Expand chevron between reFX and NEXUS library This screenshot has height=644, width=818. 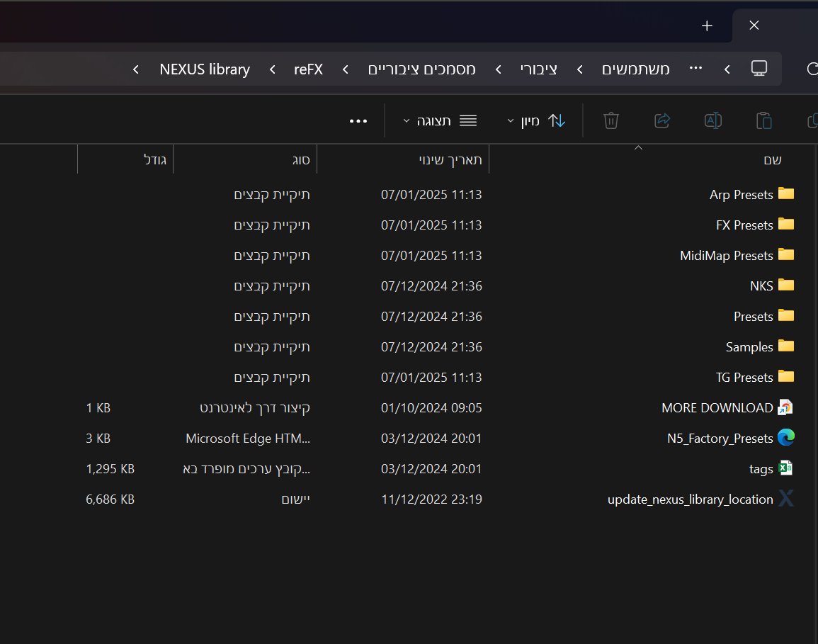coord(273,69)
